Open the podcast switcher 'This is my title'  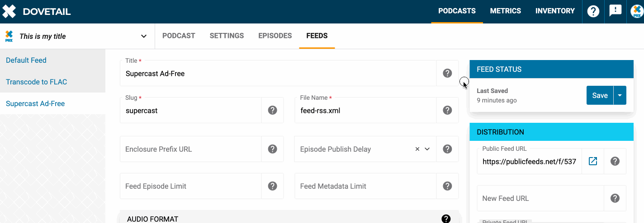(x=77, y=36)
